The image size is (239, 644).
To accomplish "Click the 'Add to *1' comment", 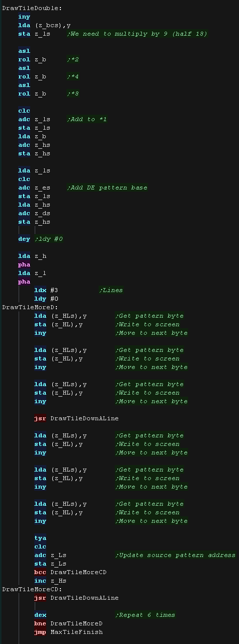I will [x=87, y=119].
